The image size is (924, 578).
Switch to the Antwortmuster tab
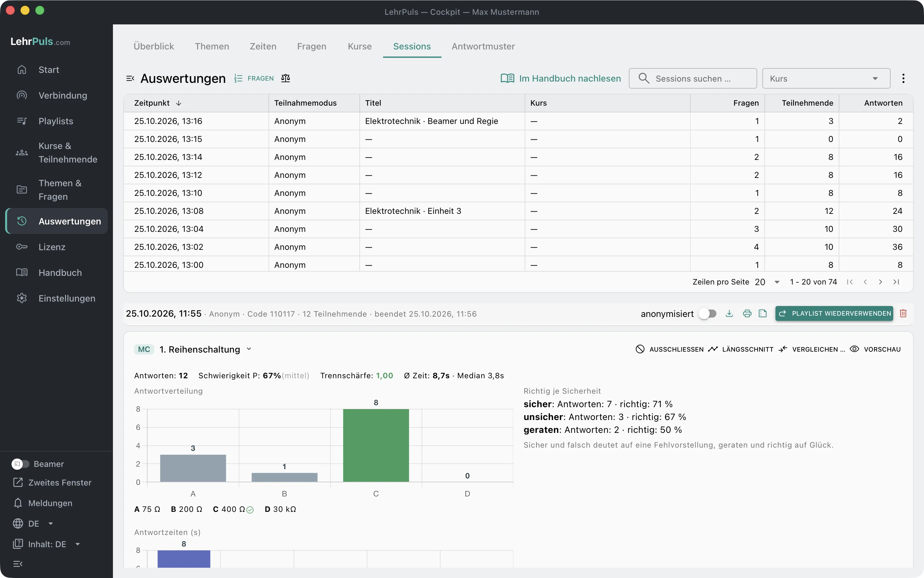[483, 46]
